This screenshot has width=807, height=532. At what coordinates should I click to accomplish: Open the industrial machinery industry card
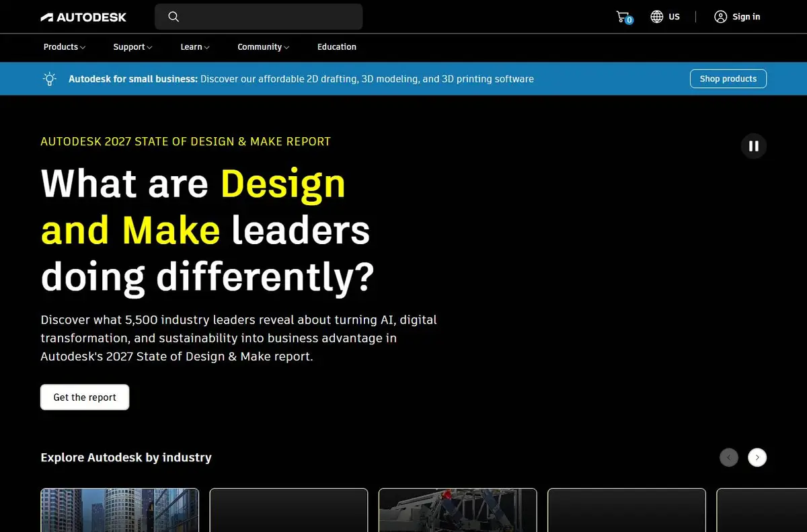pos(457,510)
